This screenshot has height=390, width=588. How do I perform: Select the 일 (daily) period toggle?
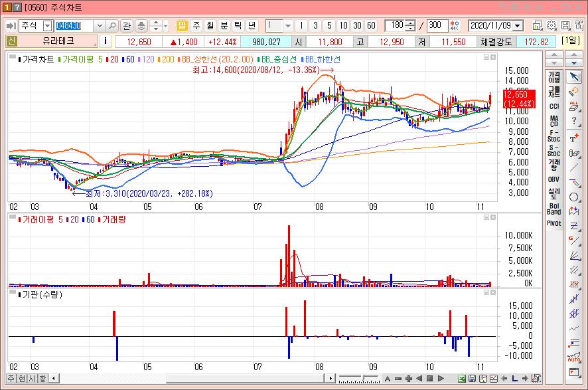click(182, 25)
